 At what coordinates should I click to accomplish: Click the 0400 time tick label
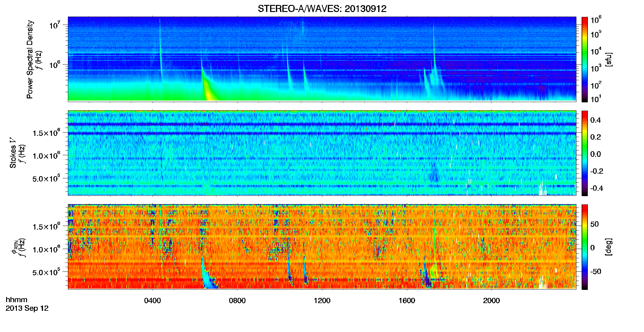click(152, 301)
